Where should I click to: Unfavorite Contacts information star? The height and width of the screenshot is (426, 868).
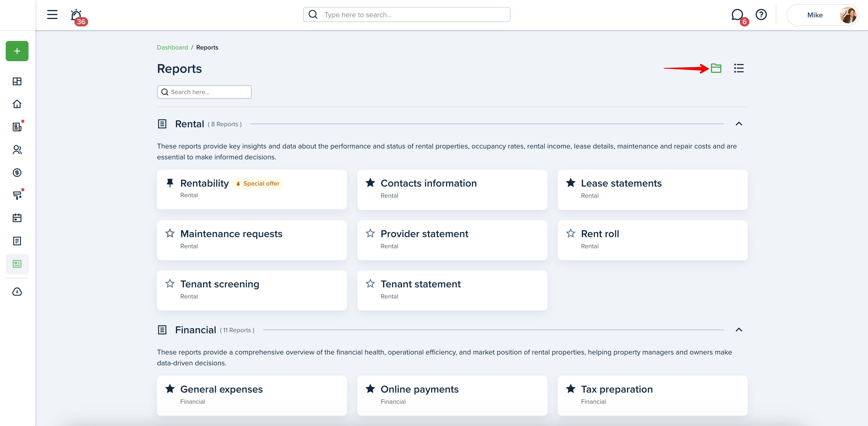pyautogui.click(x=370, y=183)
